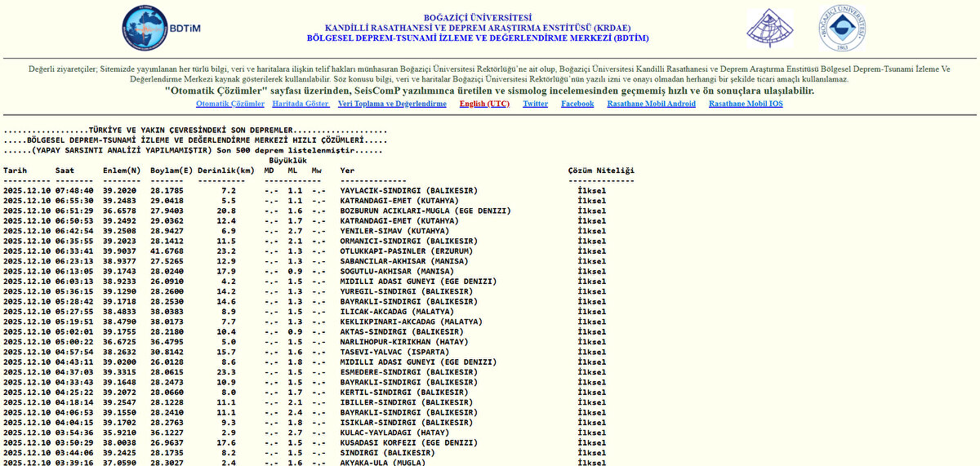980x466 pixels.
Task: Visit the Facebook page link
Action: (x=577, y=104)
